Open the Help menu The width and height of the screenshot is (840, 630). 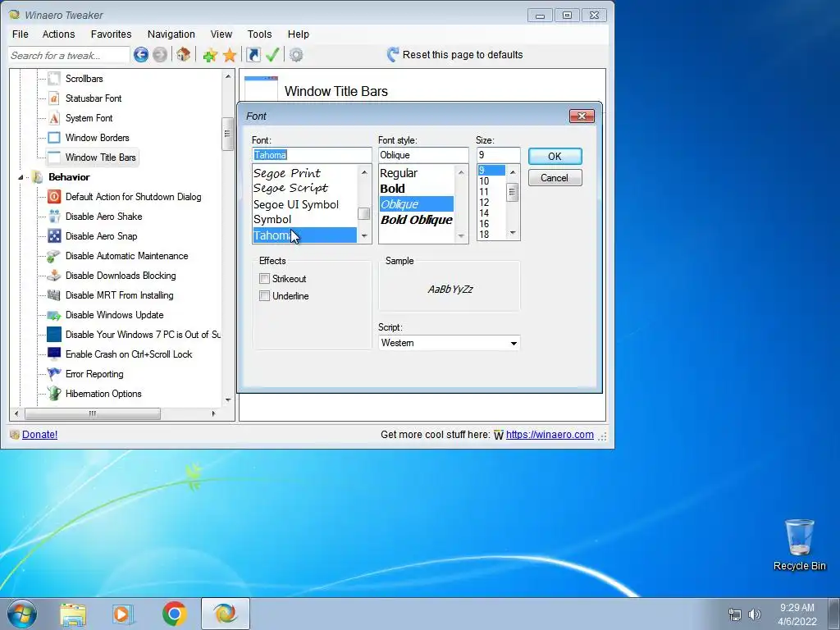[x=299, y=34]
